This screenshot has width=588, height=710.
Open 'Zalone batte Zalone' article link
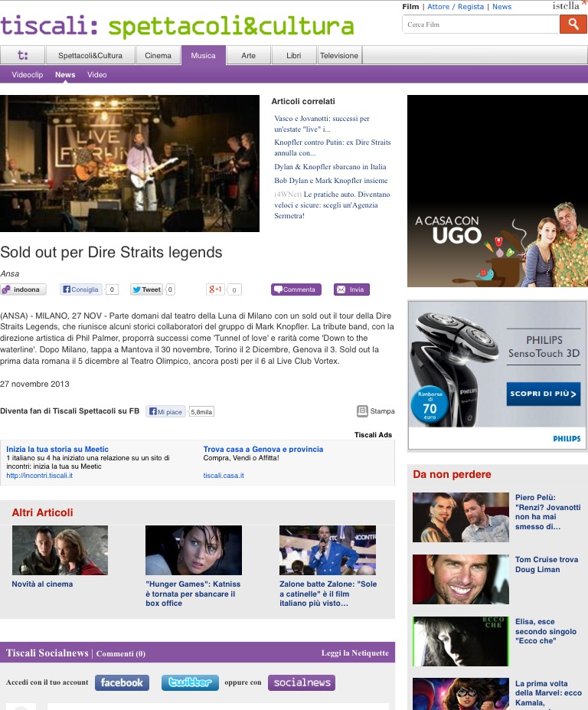328,594
